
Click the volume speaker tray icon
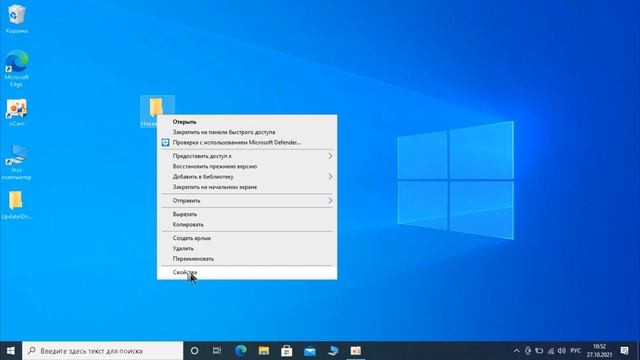tap(562, 351)
